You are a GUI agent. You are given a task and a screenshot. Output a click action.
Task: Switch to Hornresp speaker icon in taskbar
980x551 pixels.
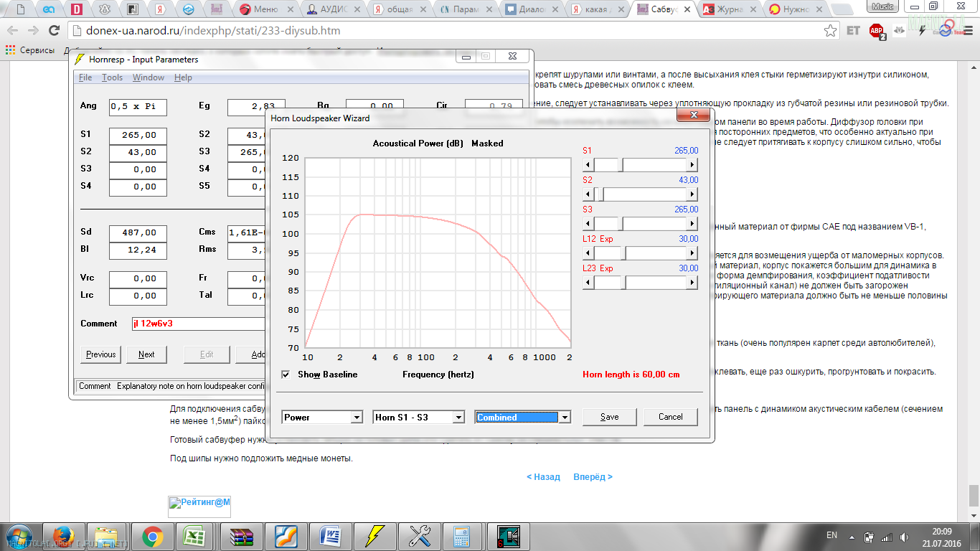click(509, 535)
